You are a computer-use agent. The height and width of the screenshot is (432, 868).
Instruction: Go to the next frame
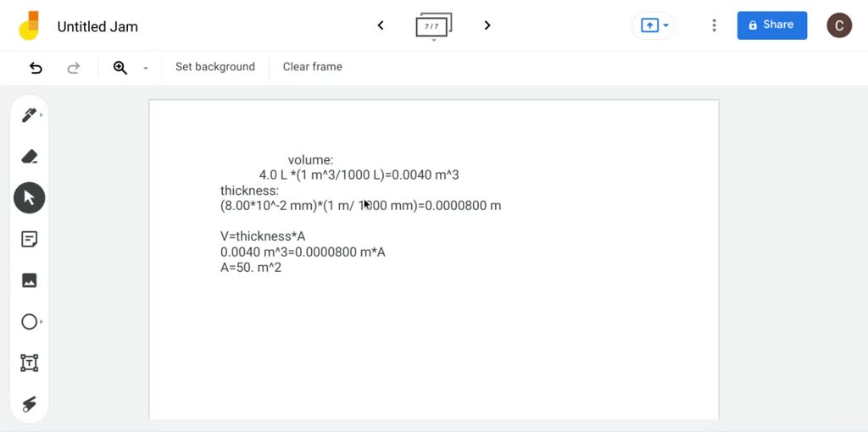click(x=487, y=25)
